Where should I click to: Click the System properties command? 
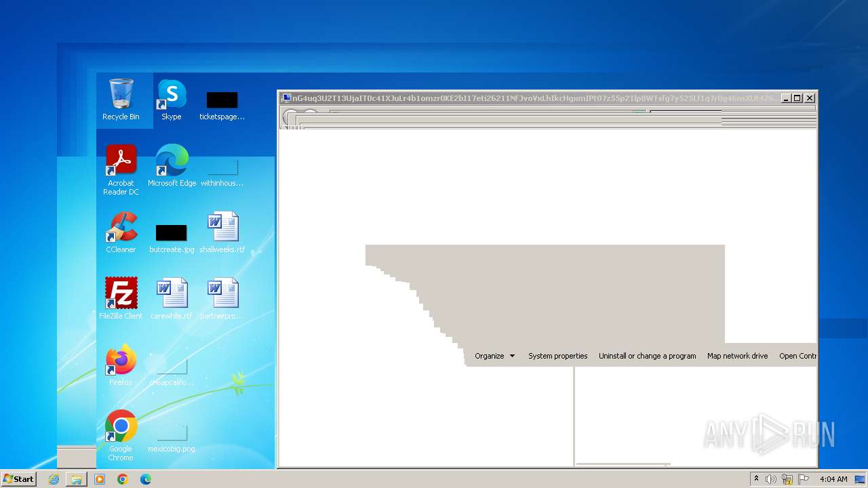click(x=557, y=356)
